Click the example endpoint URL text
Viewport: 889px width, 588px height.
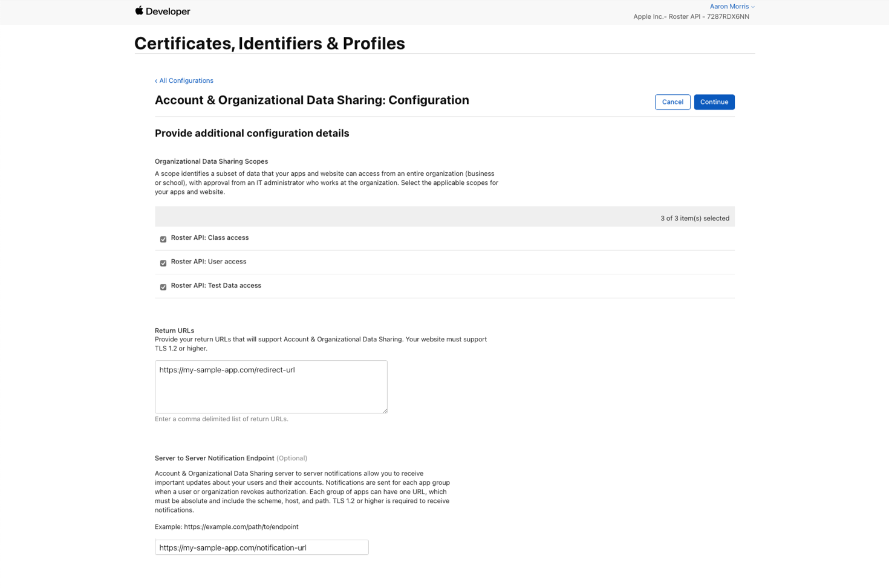click(241, 526)
